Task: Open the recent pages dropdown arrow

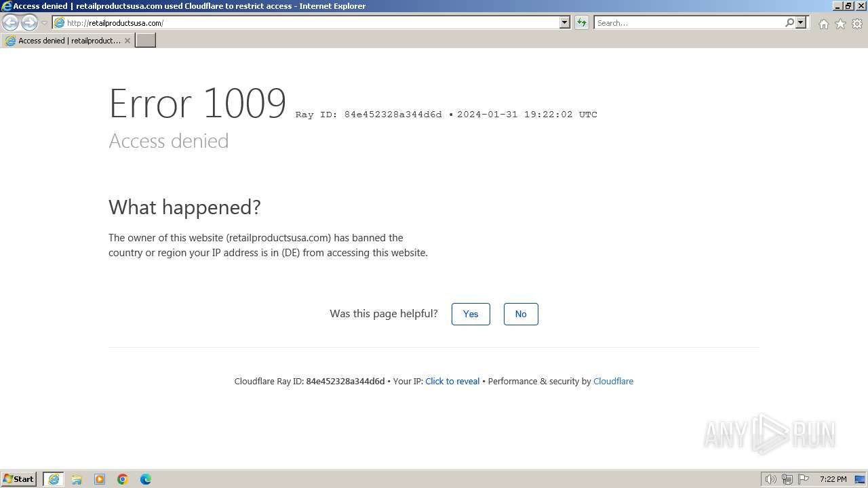Action: point(45,23)
